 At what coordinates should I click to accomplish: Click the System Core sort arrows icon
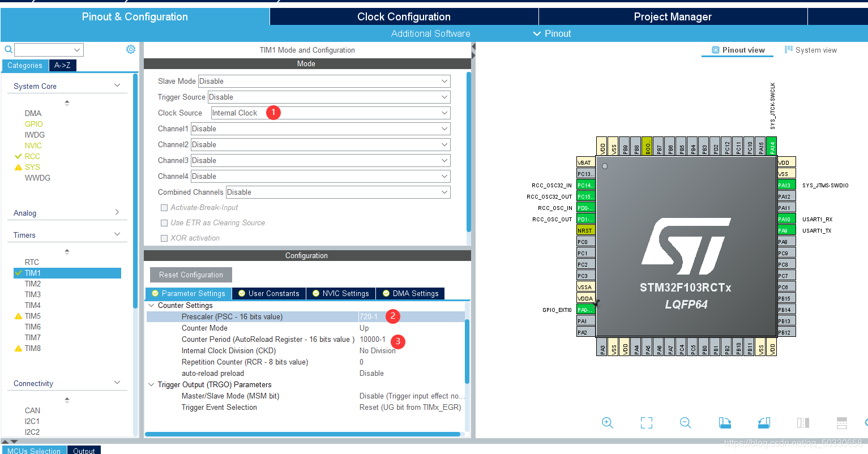[x=67, y=102]
